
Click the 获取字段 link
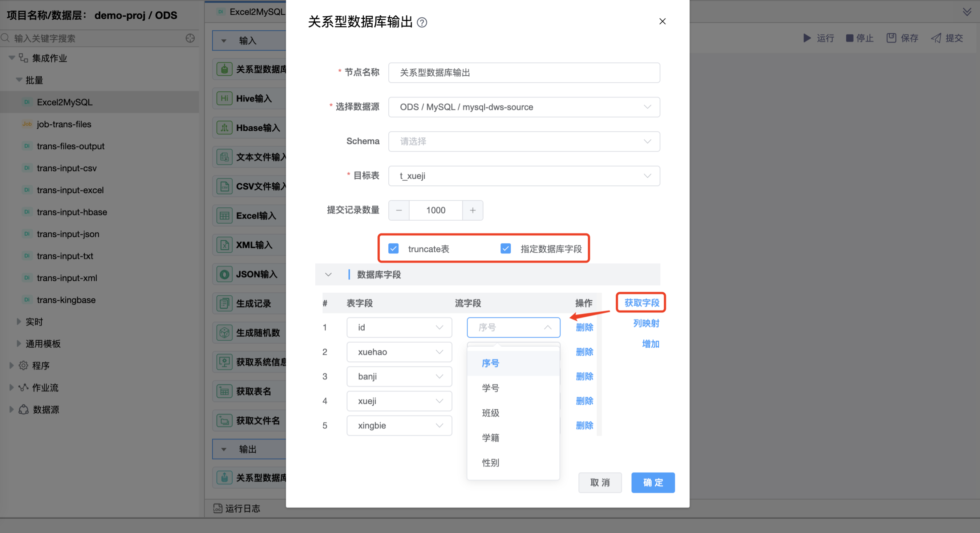(641, 302)
